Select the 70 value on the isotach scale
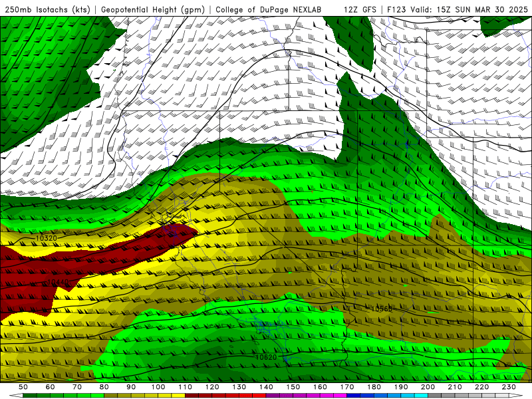The width and height of the screenshot is (532, 399). (77, 387)
